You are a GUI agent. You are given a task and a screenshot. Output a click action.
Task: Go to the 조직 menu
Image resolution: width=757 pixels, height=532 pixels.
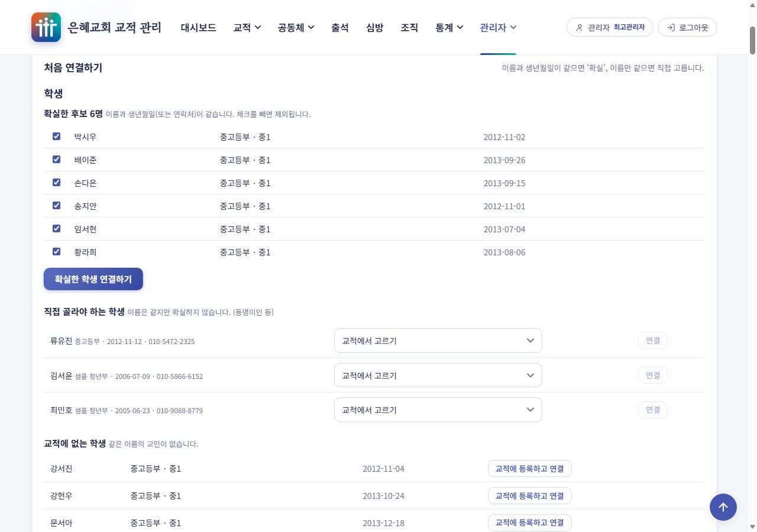coord(409,27)
